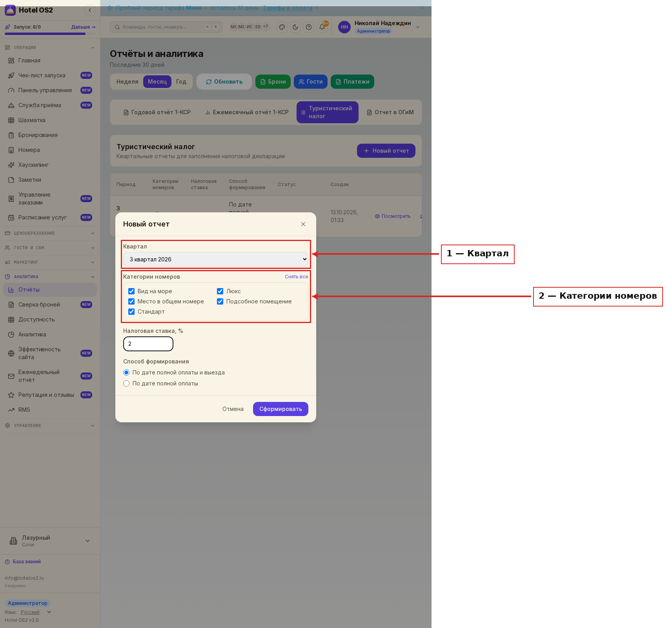Click the Снять все link
The image size is (672, 628).
click(297, 277)
